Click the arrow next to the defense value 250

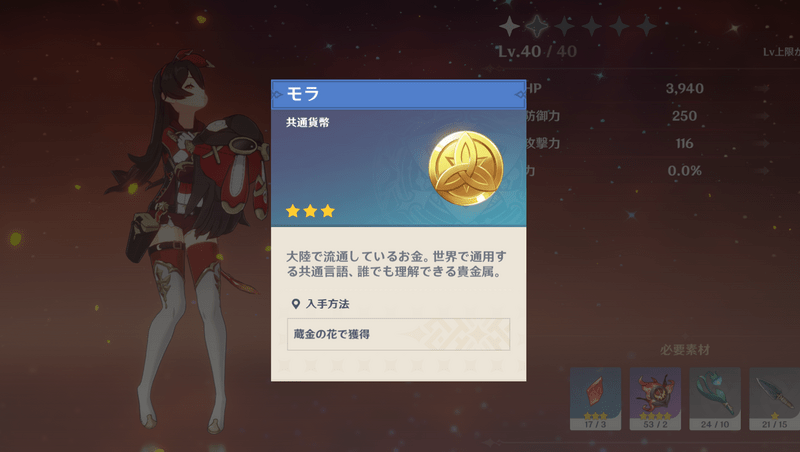coord(762,116)
